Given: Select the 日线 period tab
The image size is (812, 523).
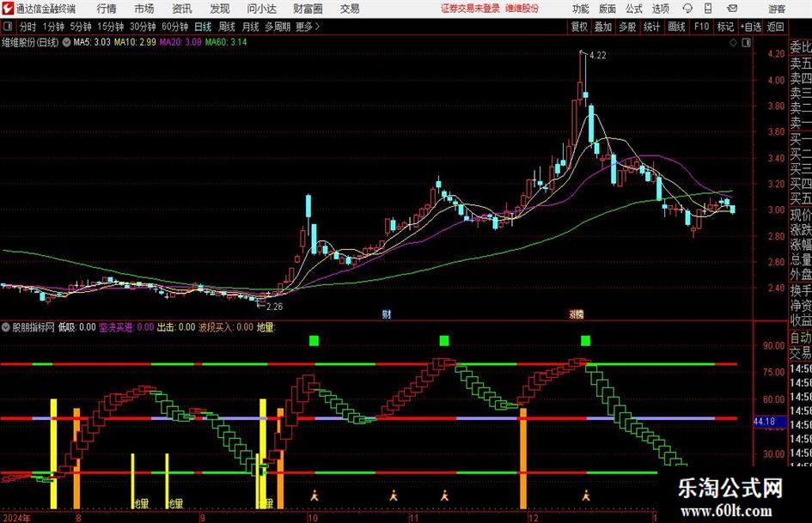Looking at the screenshot, I should 203,27.
